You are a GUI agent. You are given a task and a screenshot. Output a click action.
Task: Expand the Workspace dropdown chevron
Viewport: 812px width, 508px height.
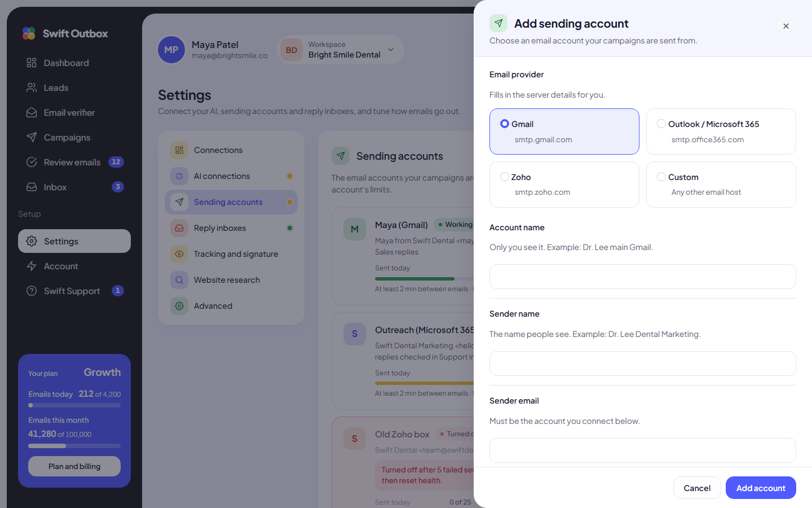tap(391, 50)
